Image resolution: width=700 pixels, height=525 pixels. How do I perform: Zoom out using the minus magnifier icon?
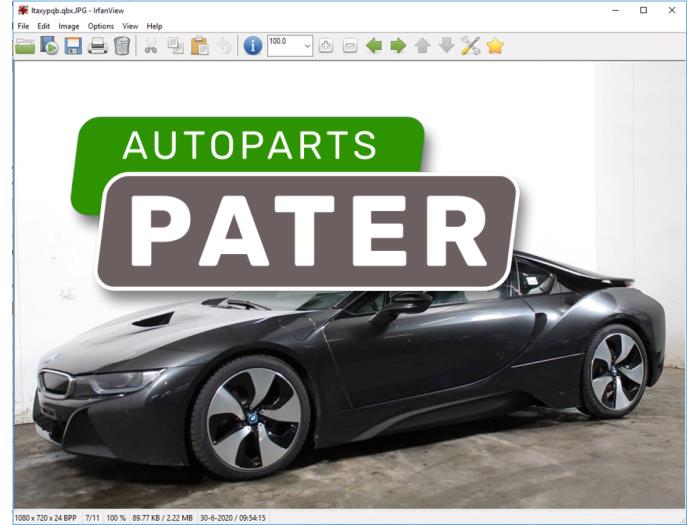pos(350,46)
